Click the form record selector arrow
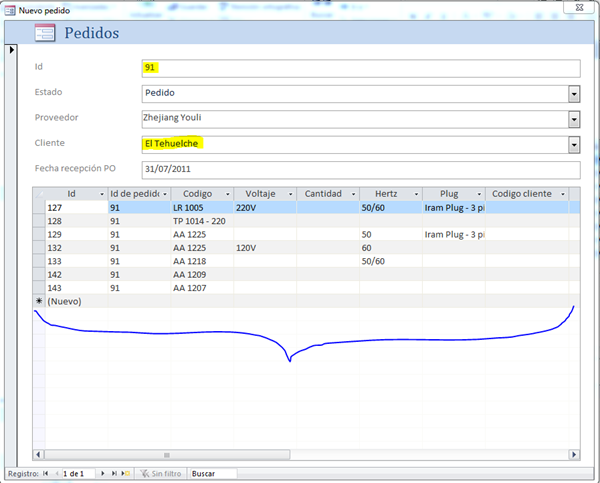Screen dimensions: 600x483 pos(11,50)
